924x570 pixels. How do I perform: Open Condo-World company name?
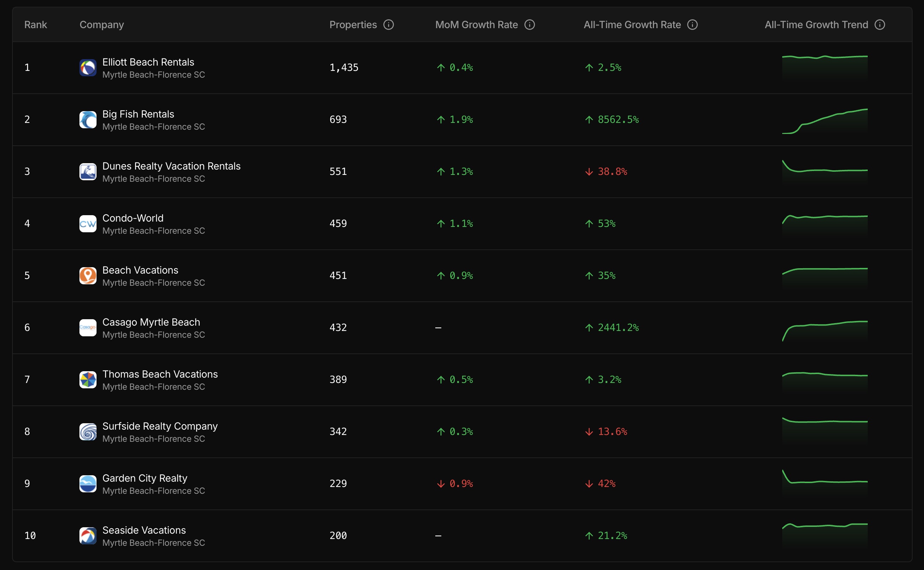133,218
